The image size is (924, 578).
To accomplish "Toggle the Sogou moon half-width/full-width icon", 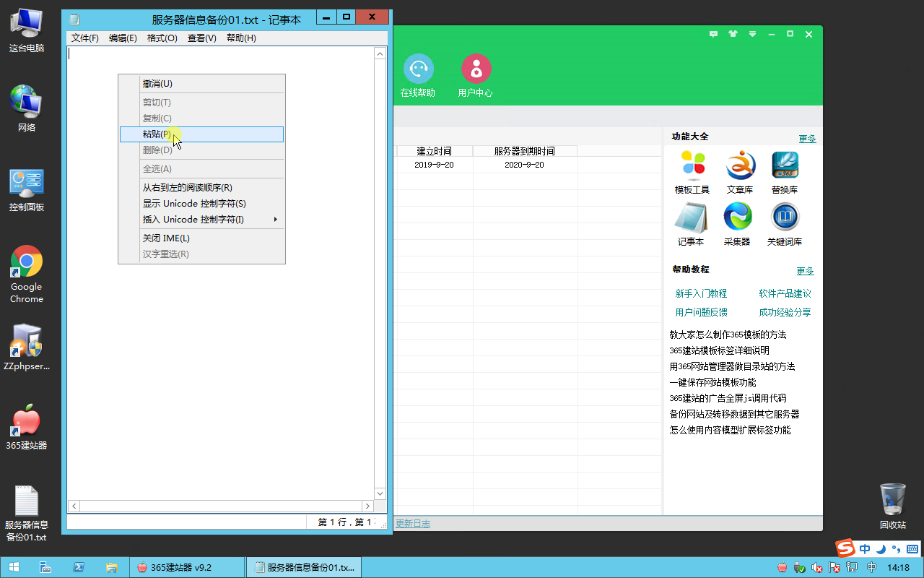I will click(x=881, y=549).
